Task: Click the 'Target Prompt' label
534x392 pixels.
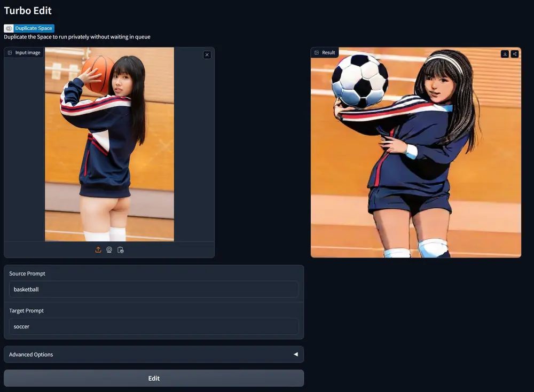Action: [x=27, y=311]
